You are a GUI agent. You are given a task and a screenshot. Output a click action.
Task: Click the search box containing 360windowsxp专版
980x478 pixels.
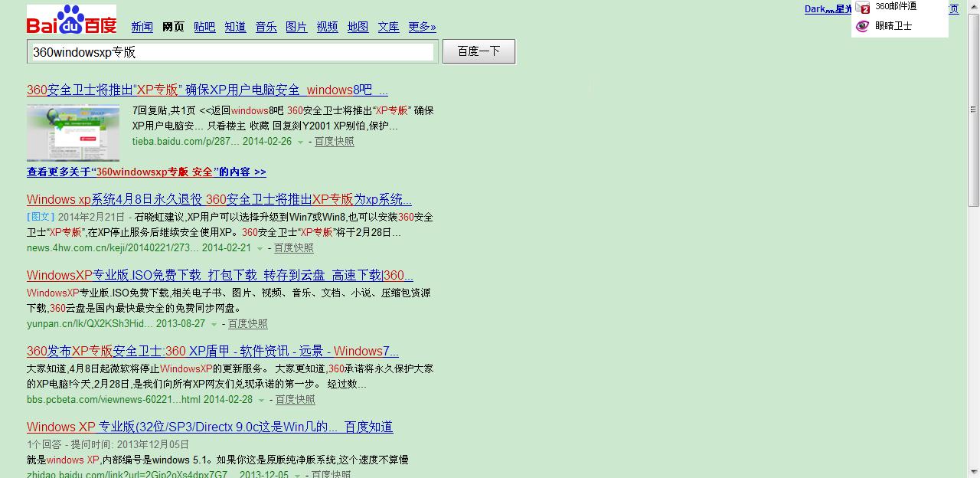tap(233, 52)
